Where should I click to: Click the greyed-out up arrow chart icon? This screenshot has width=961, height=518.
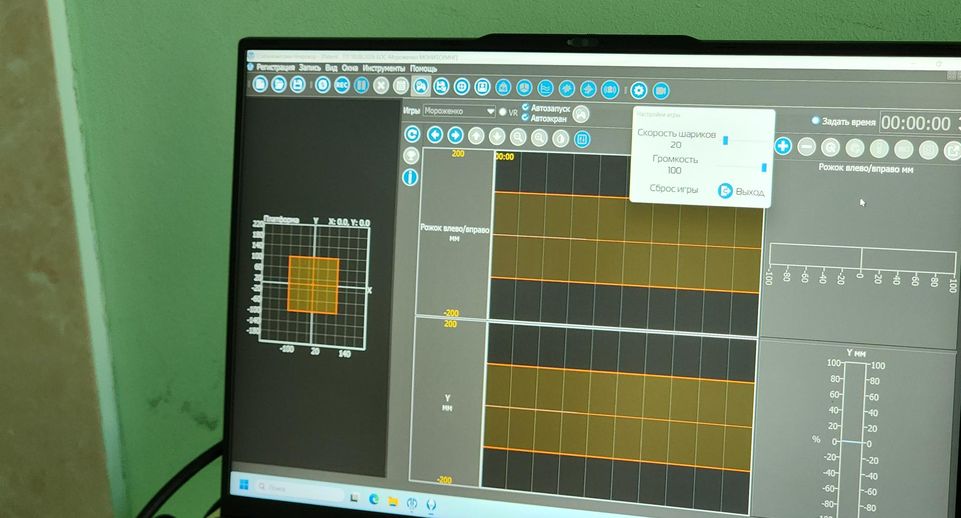(476, 136)
